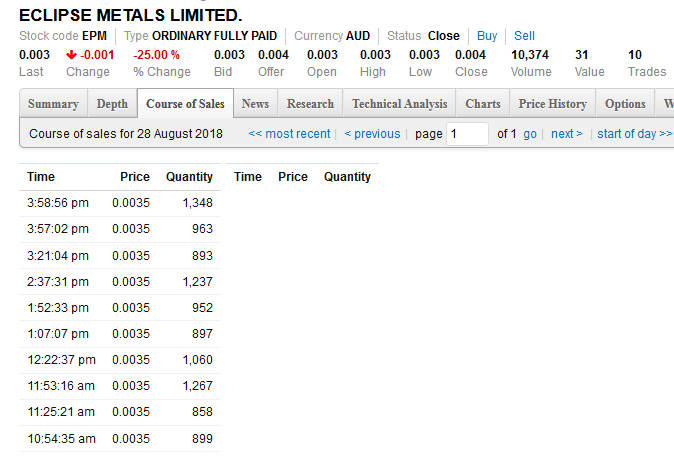Switch to the Depth tab
Image resolution: width=674 pixels, height=460 pixels.
pos(112,104)
